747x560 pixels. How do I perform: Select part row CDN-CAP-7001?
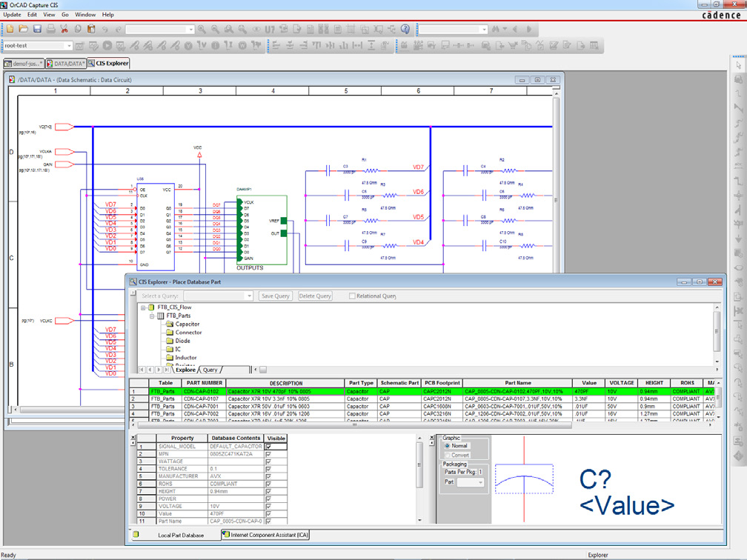click(422, 407)
